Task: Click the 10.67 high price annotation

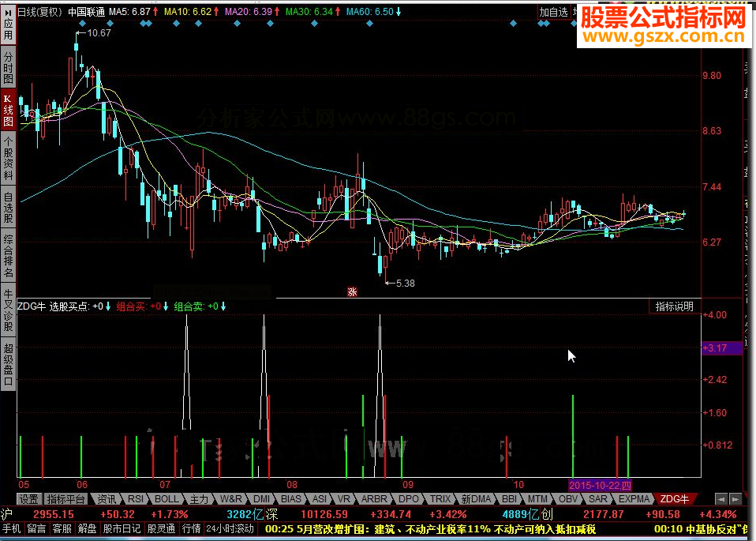Action: coord(99,33)
